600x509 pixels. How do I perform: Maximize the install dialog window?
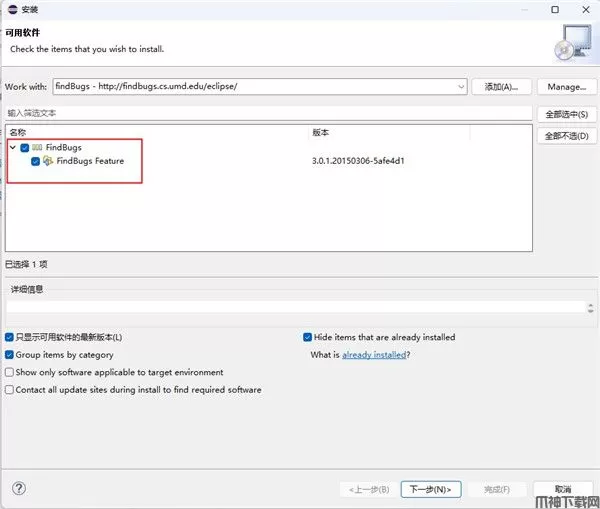pos(555,10)
